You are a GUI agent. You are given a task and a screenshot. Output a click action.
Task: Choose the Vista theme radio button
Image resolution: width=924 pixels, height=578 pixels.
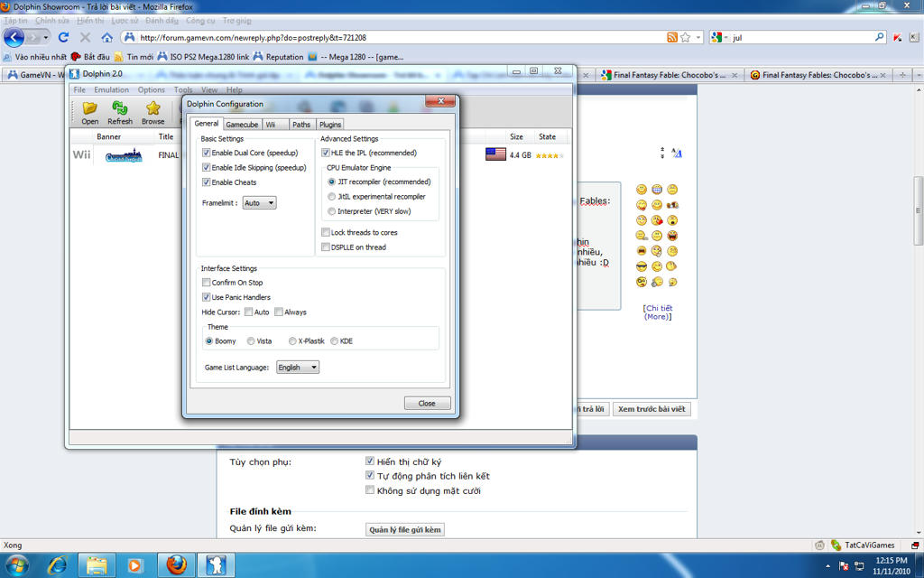coord(251,341)
